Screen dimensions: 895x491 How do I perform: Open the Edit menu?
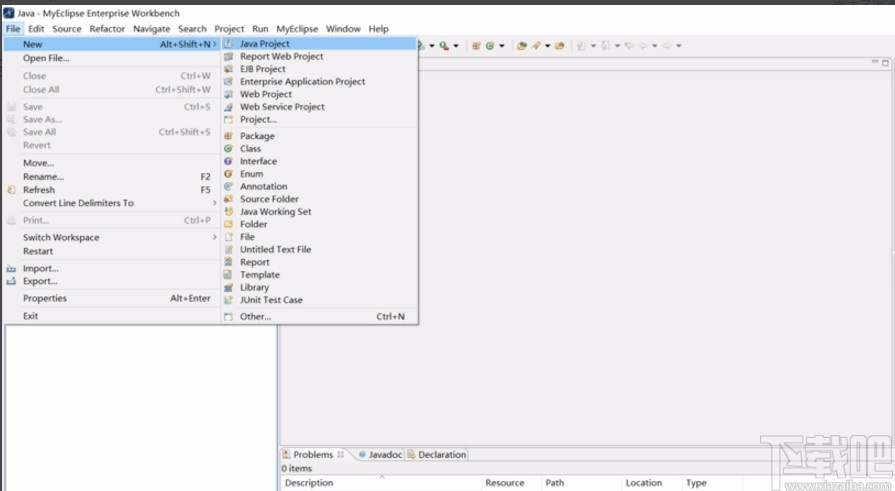[x=36, y=29]
